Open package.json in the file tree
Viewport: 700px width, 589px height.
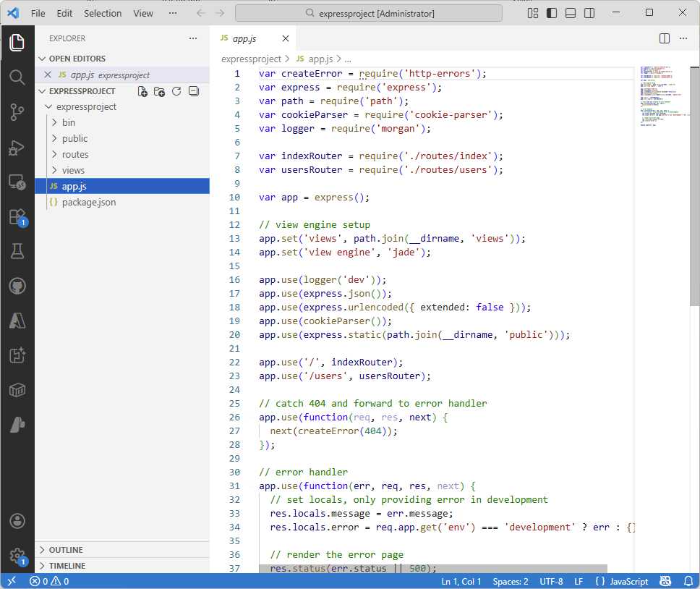coord(122,203)
